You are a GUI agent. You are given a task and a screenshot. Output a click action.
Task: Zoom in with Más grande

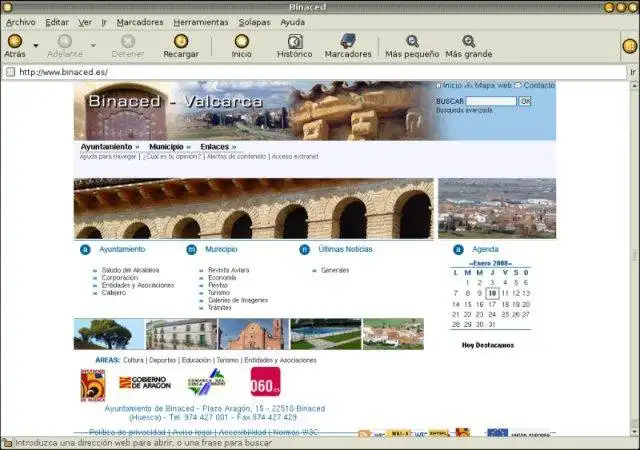469,46
